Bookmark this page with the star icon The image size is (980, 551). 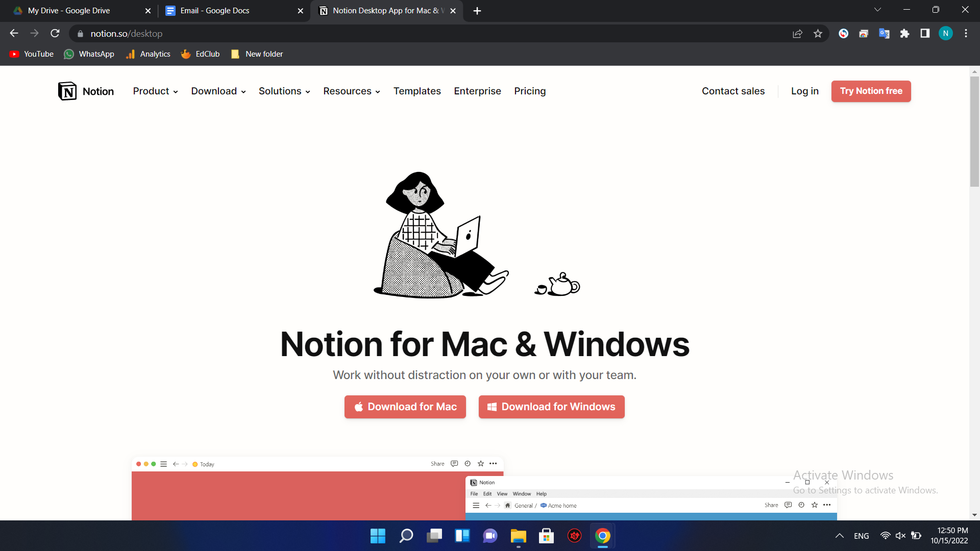click(x=818, y=34)
